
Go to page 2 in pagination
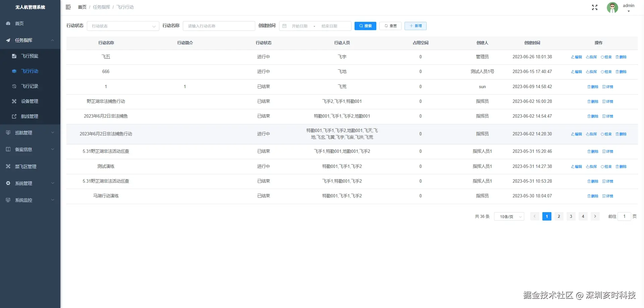559,217
